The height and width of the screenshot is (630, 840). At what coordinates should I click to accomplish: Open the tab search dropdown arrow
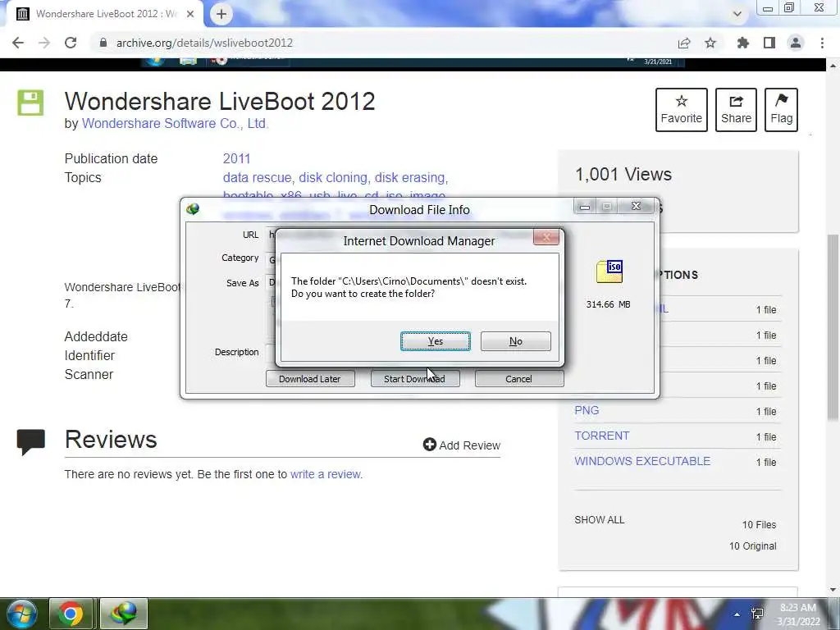point(737,14)
